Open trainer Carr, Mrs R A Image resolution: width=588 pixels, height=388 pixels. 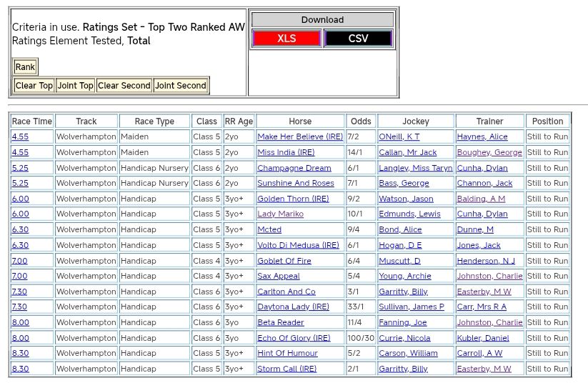(482, 307)
